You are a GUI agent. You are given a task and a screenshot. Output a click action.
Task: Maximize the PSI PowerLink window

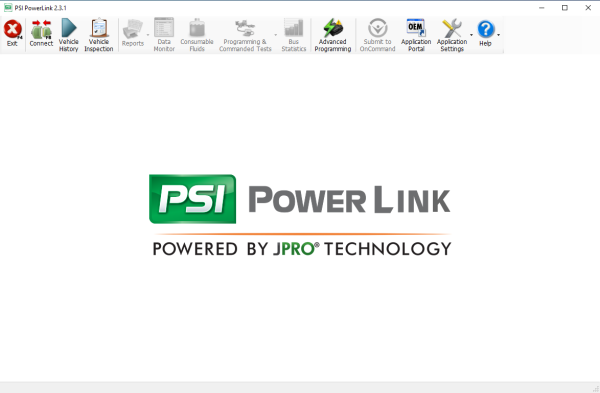click(565, 8)
